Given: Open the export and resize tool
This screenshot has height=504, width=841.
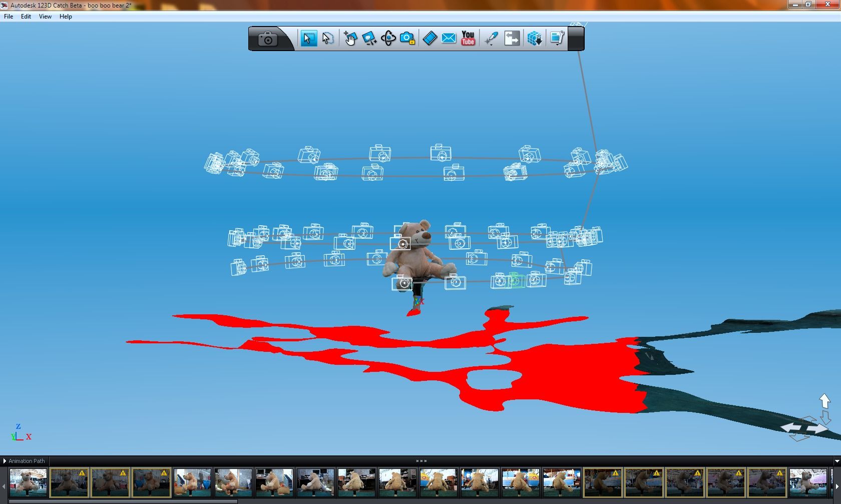Looking at the screenshot, I should pos(512,38).
